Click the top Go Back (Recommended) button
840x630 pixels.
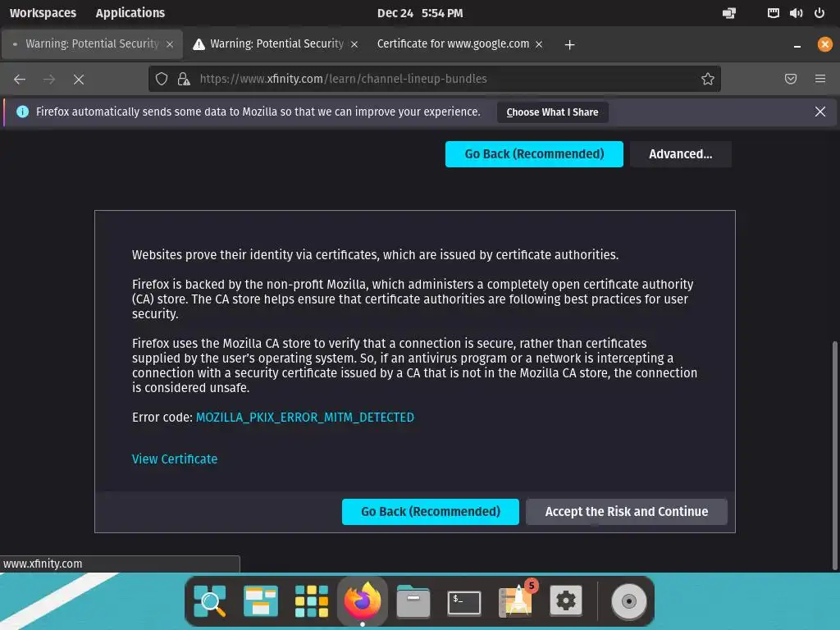[x=534, y=154]
